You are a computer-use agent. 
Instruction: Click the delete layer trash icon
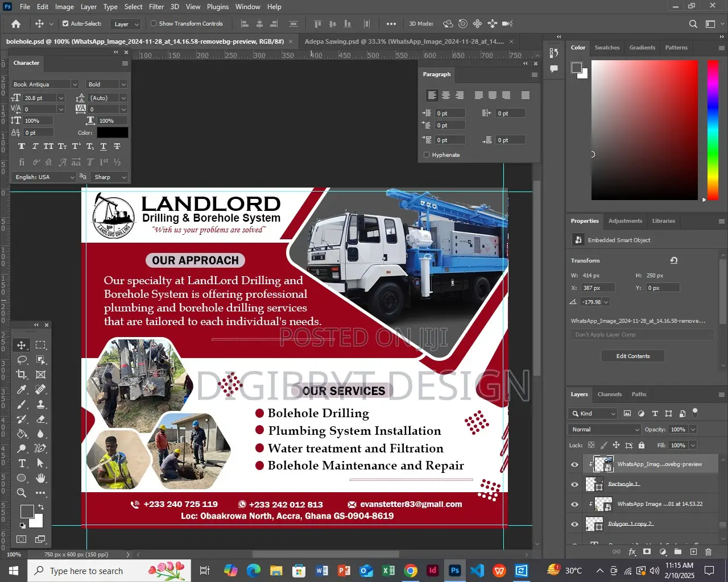tap(708, 551)
